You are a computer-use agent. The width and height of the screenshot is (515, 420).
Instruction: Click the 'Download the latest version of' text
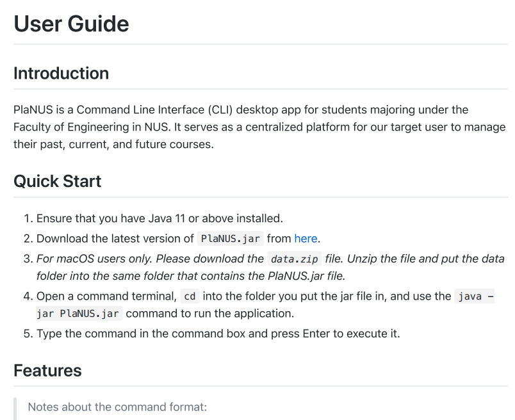[115, 238]
